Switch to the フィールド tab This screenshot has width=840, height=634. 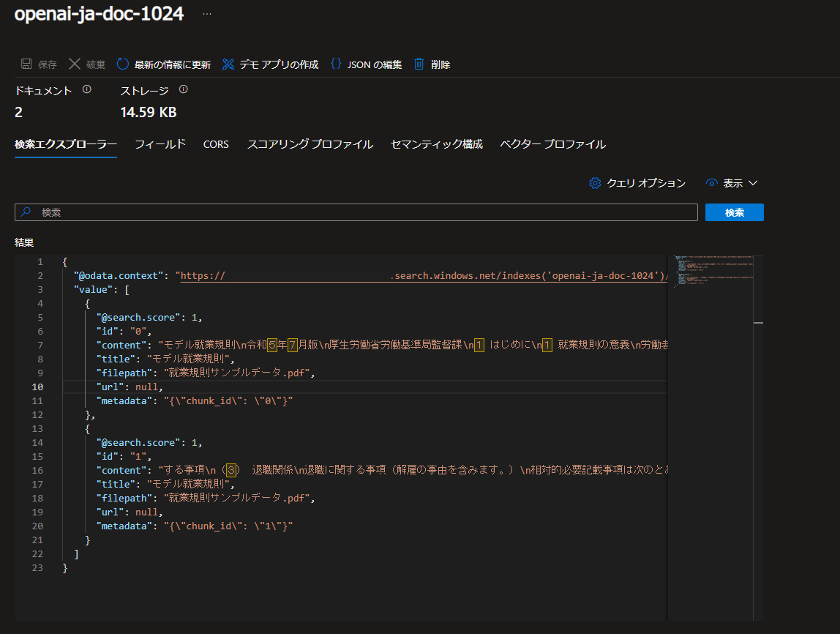click(x=160, y=144)
